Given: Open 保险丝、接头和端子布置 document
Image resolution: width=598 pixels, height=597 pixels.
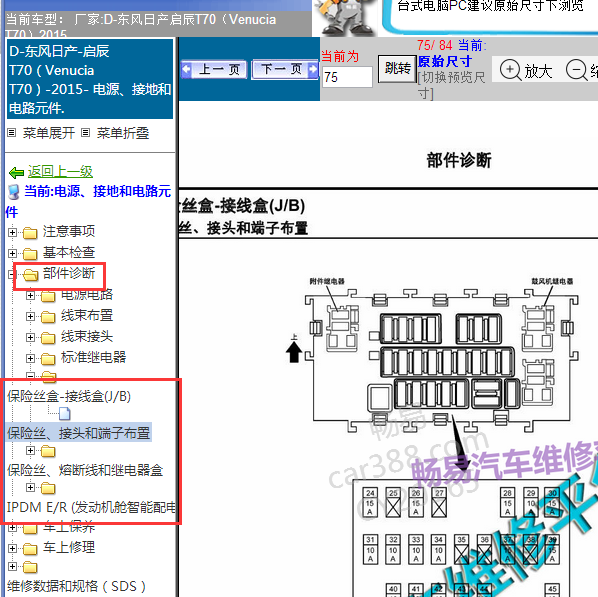Looking at the screenshot, I should pos(79,433).
